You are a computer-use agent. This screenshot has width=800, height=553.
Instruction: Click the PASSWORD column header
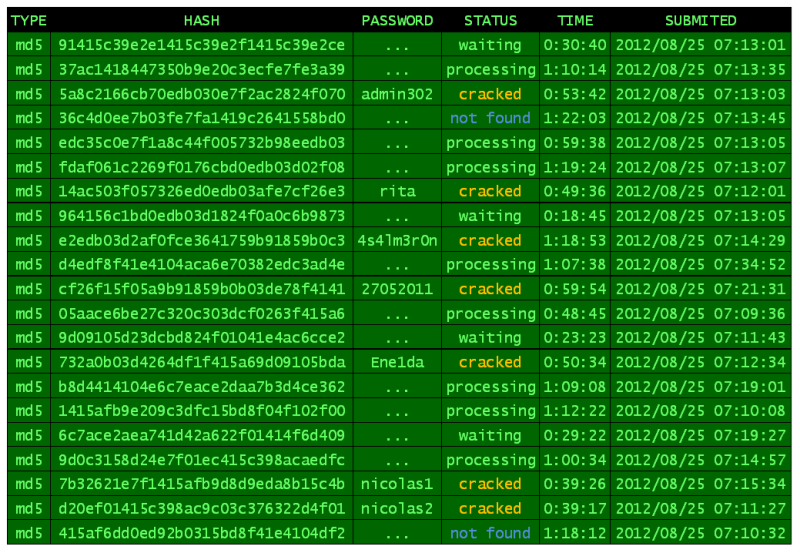click(x=397, y=20)
